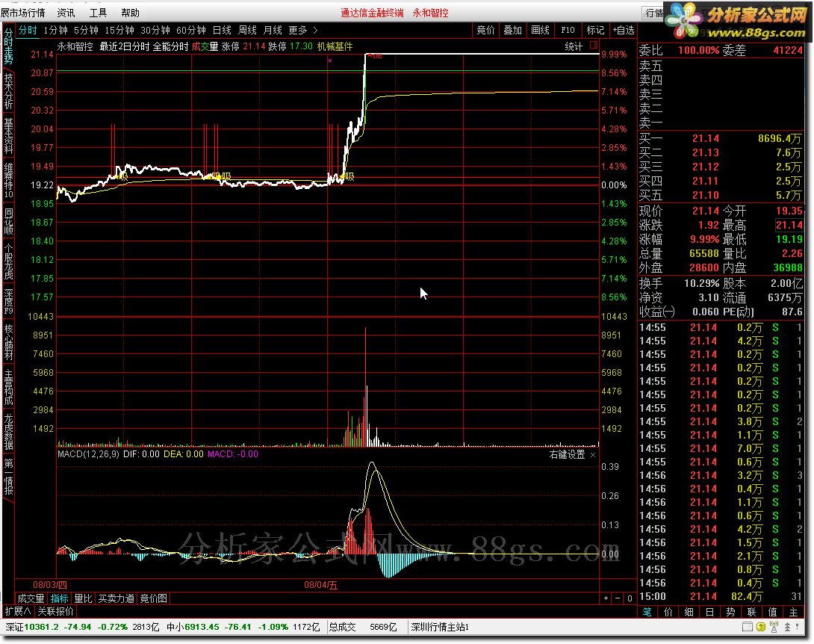Viewport: 814px width, 644px height.
Task: Click 深圳行情主站1 in the status bar
Action: [440, 627]
